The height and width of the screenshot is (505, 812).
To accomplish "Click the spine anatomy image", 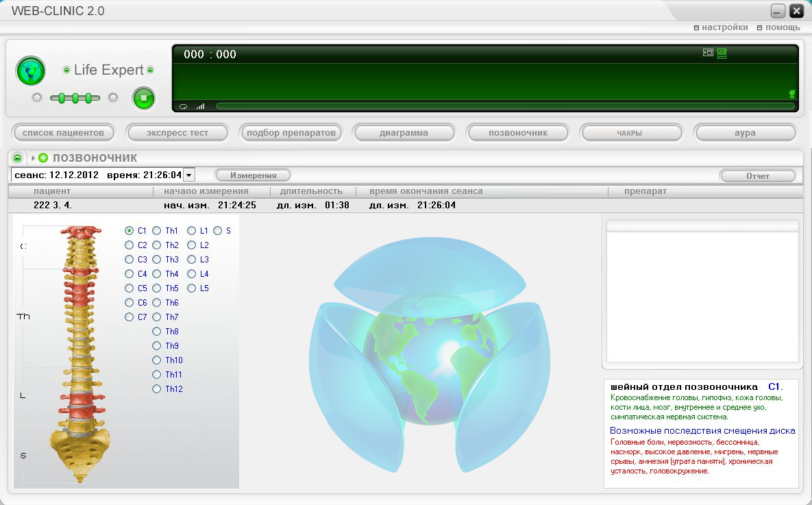I will (79, 354).
